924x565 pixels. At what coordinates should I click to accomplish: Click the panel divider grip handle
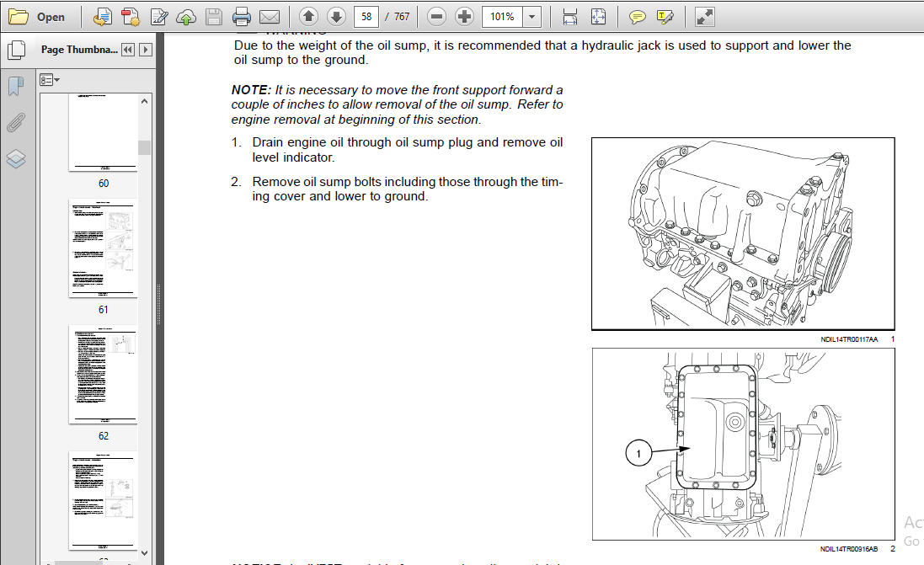159,304
